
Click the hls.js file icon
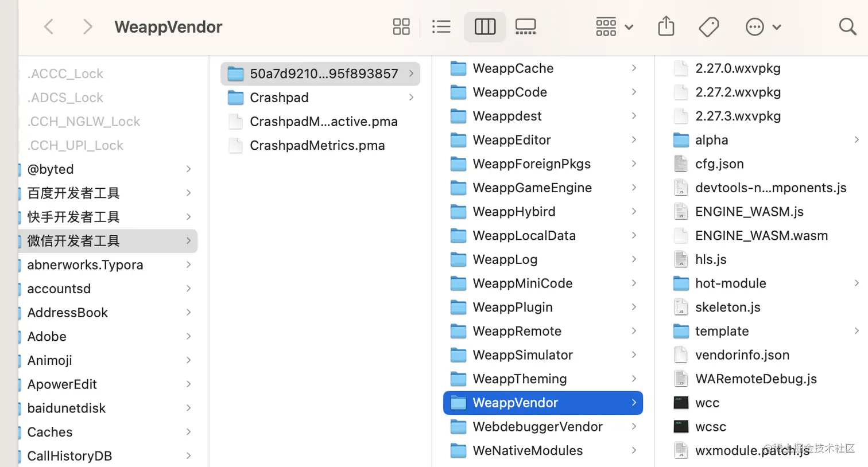click(681, 259)
